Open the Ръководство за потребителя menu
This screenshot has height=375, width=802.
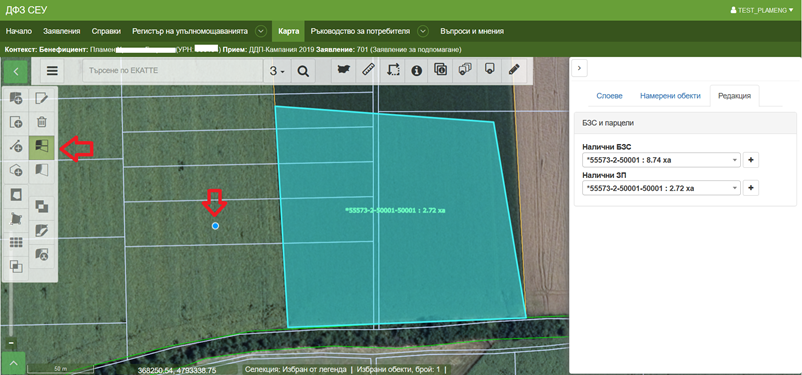click(360, 31)
